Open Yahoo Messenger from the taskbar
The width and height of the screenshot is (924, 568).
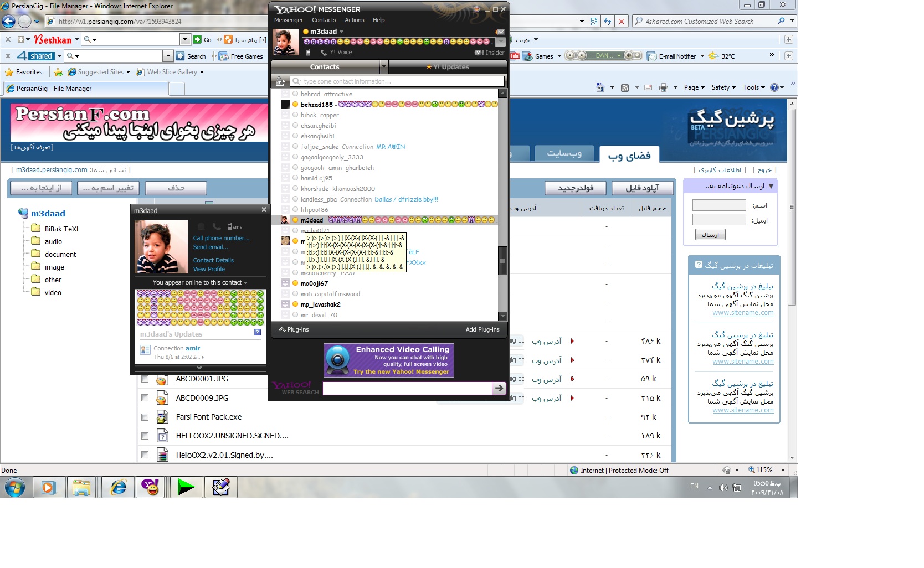coord(151,487)
